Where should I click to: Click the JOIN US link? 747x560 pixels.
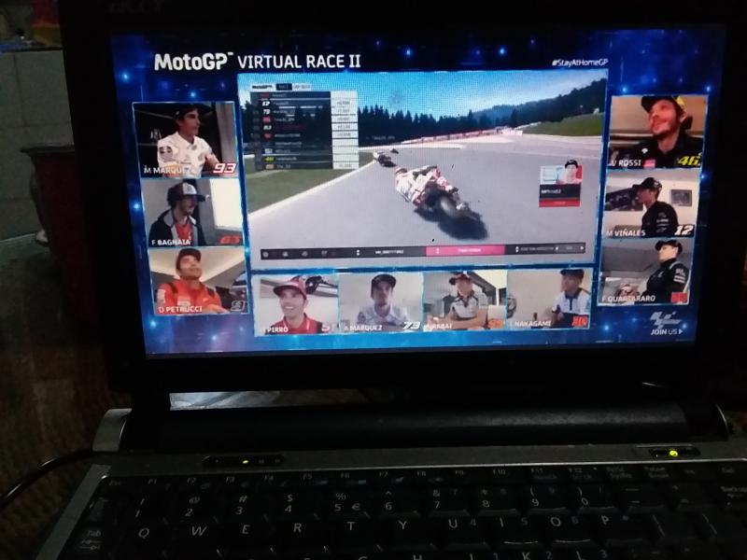point(667,331)
